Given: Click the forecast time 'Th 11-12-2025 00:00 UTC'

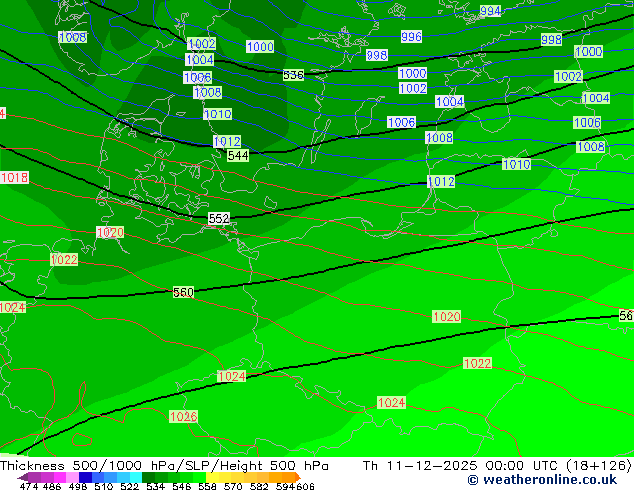Looking at the screenshot, I should tap(460, 466).
